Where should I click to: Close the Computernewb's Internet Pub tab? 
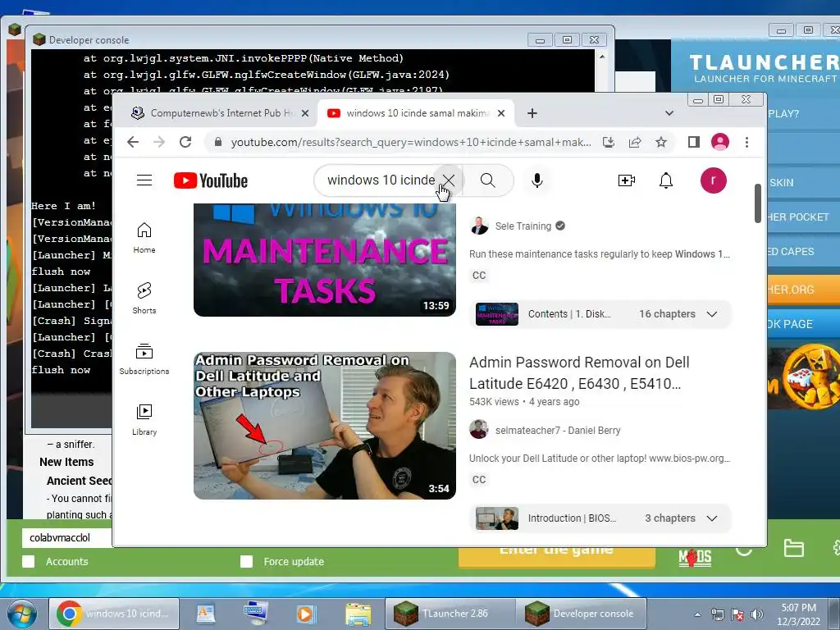pos(305,113)
